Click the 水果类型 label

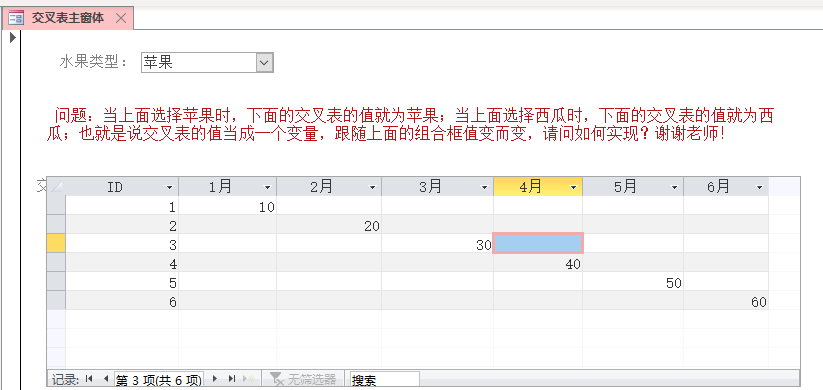coord(94,63)
